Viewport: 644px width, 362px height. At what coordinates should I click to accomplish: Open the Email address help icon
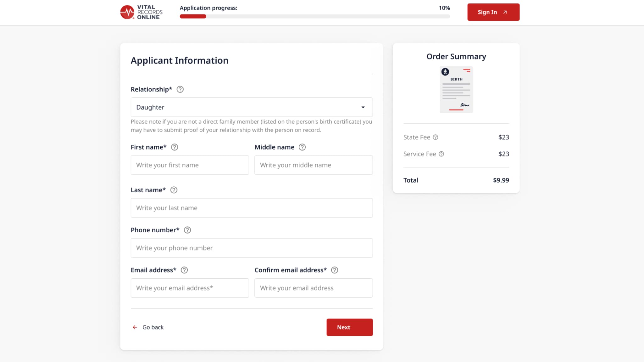tap(184, 270)
